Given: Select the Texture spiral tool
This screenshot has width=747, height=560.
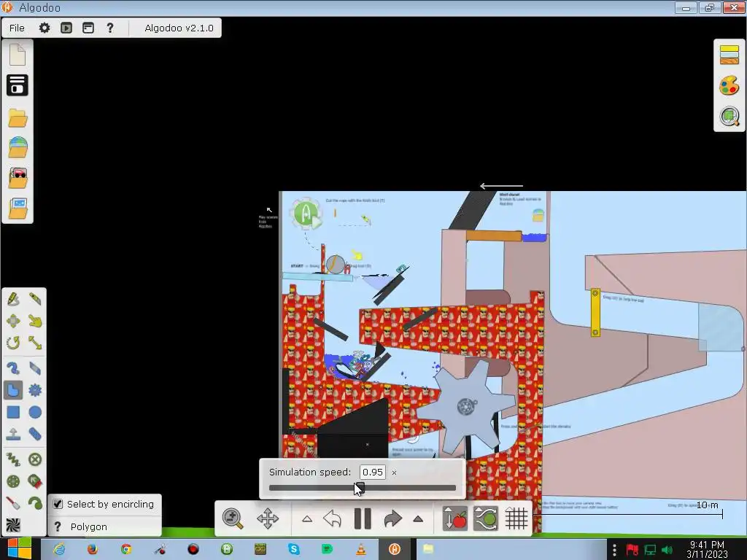Looking at the screenshot, I should (x=13, y=525).
